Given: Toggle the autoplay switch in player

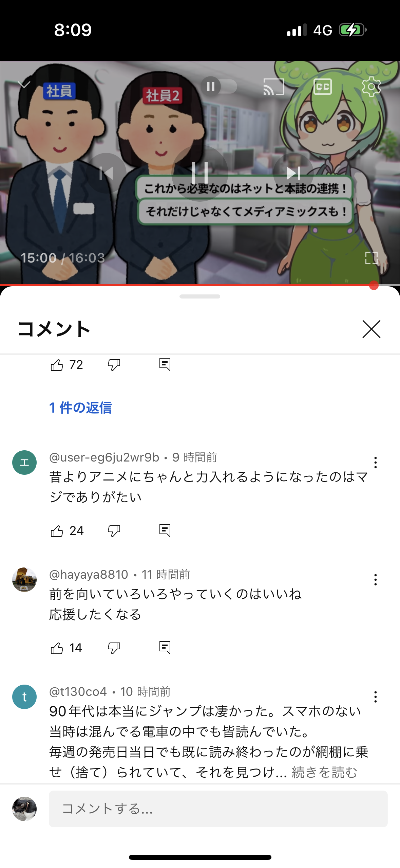Looking at the screenshot, I should point(219,87).
